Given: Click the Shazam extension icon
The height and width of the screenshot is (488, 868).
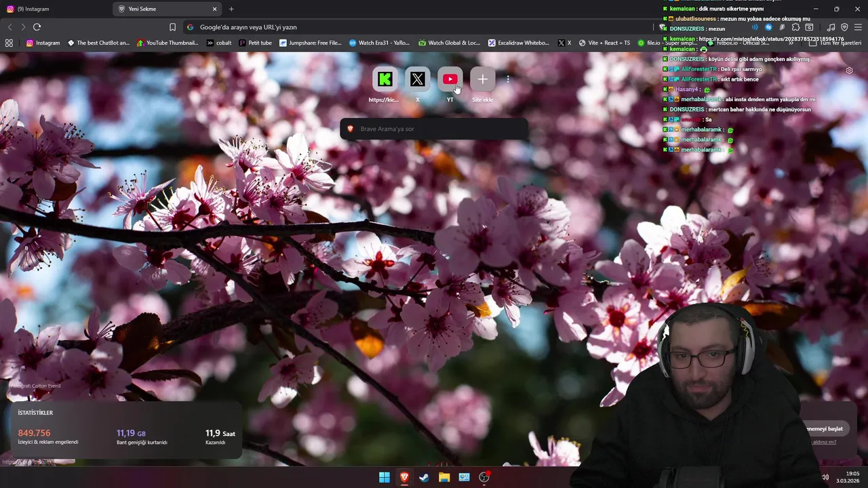Looking at the screenshot, I should (768, 27).
